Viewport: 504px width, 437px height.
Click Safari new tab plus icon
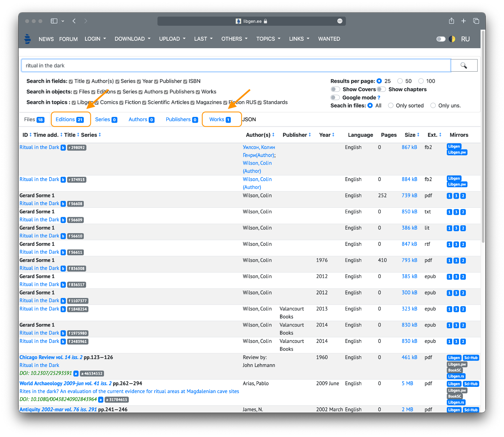point(463,21)
